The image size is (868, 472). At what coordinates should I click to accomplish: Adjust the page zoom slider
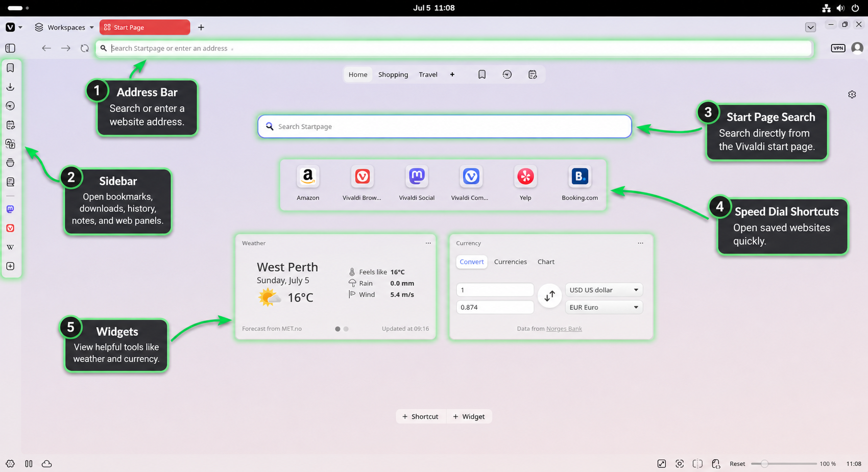[784, 464]
